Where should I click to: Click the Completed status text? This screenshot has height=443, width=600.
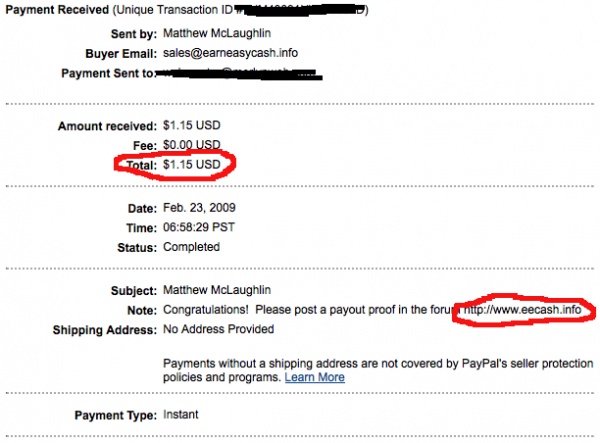click(x=190, y=246)
